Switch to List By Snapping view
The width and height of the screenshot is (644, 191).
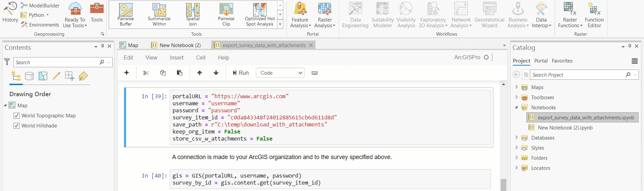[70, 76]
